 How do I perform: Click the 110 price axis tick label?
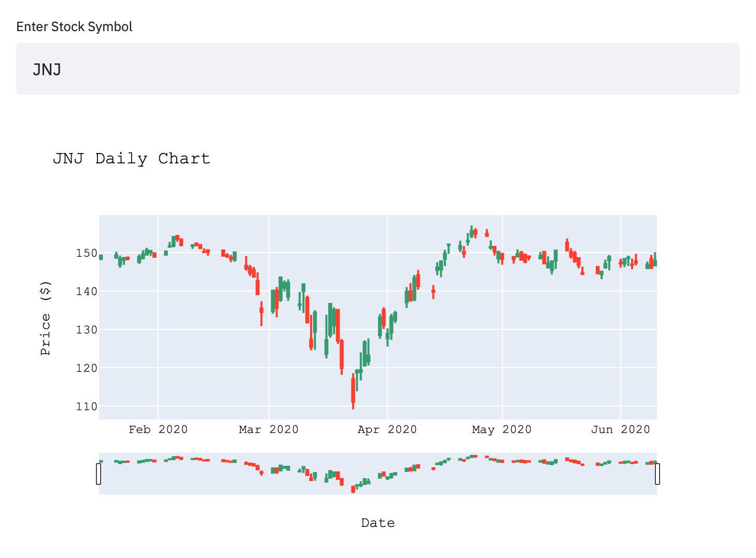coord(87,407)
